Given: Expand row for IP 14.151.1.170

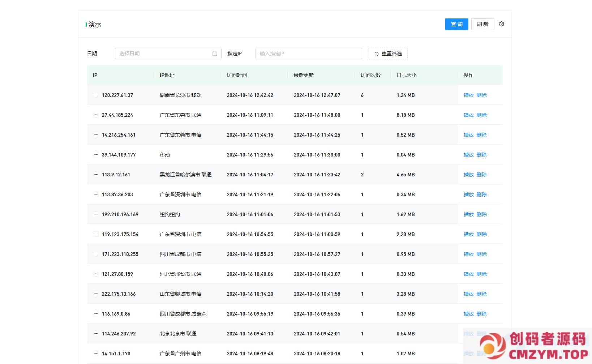Looking at the screenshot, I should (x=96, y=354).
